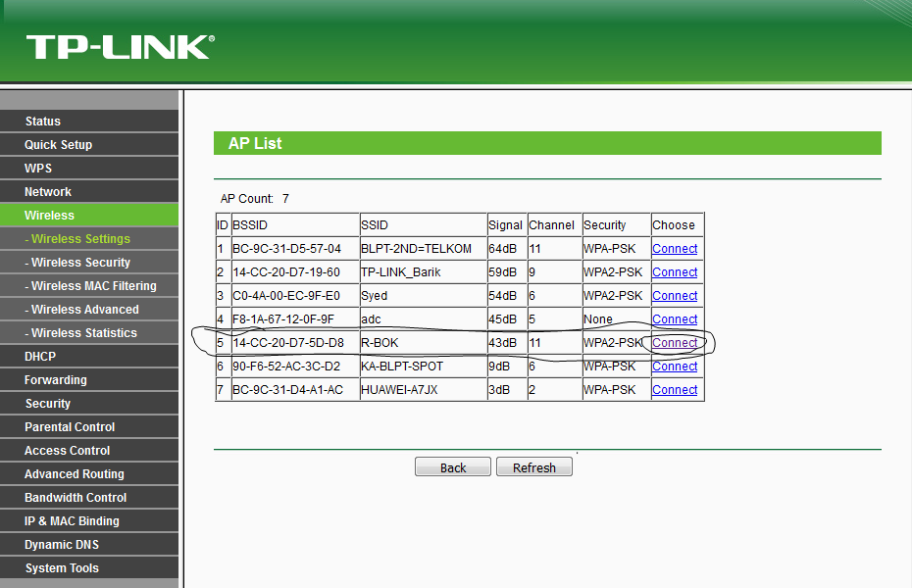Open Bandwidth Control menu
This screenshot has height=588, width=912.
point(89,498)
